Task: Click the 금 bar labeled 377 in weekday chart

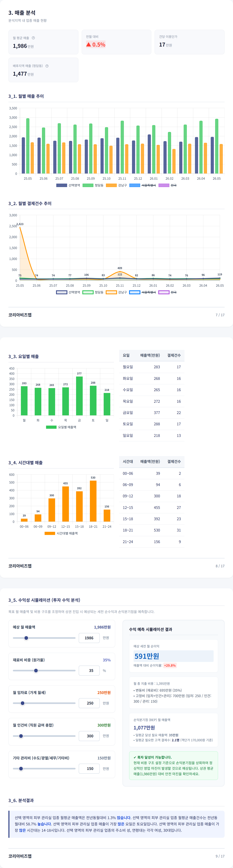Action: [x=79, y=396]
